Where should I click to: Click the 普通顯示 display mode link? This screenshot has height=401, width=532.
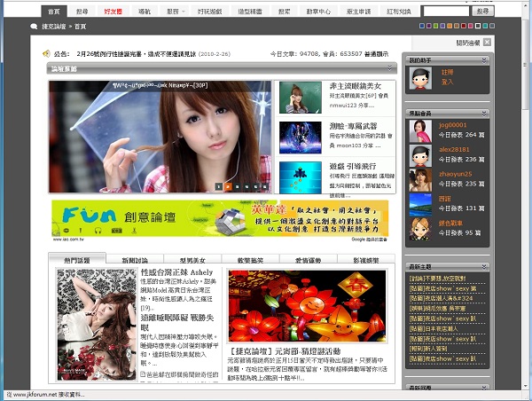coord(376,54)
